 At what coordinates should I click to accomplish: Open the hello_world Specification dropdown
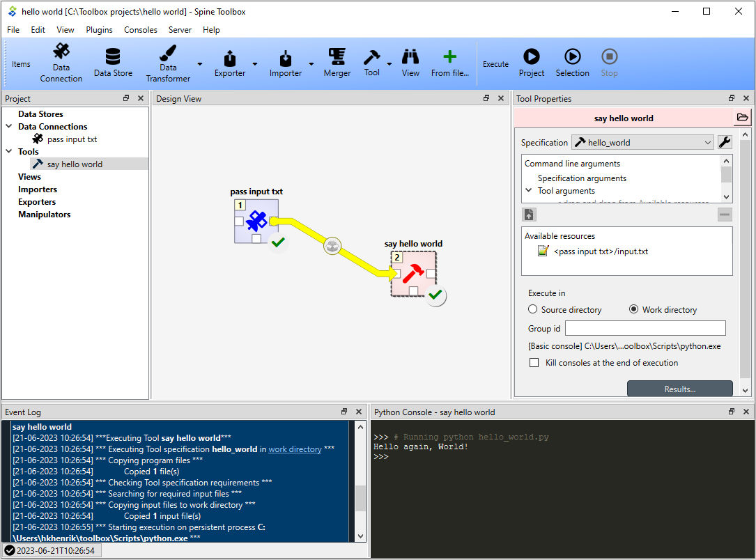pos(642,142)
